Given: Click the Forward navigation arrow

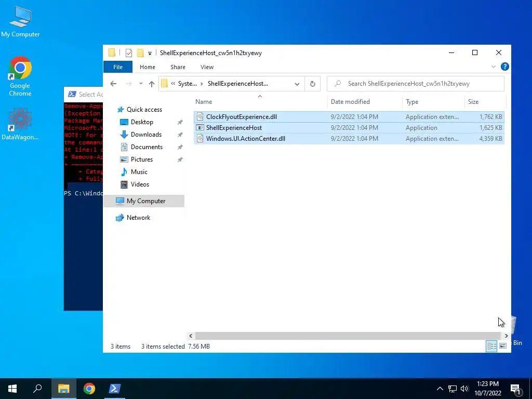Looking at the screenshot, I should coord(129,84).
